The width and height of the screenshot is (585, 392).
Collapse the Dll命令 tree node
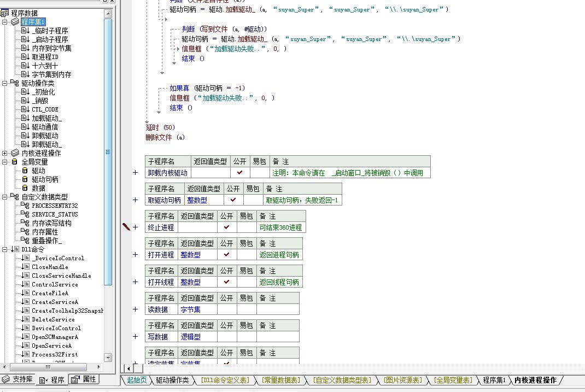click(x=4, y=249)
